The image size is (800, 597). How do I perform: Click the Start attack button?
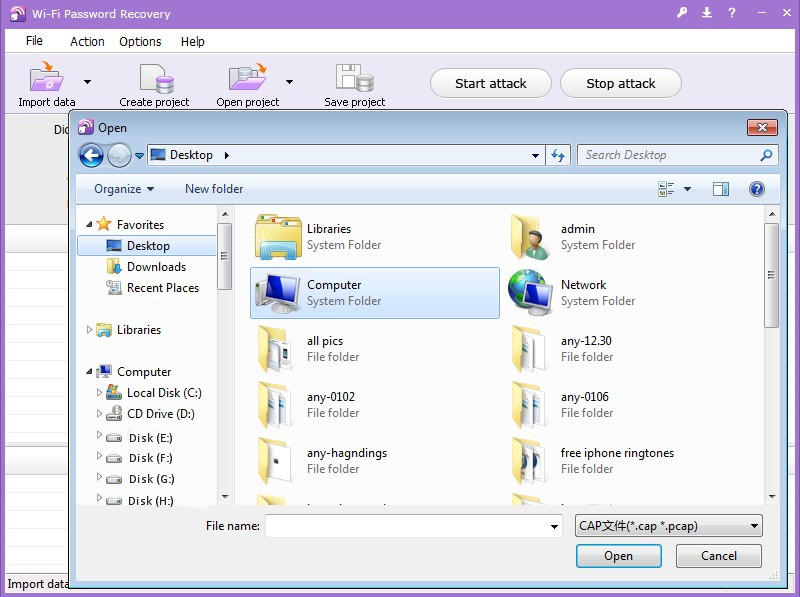(490, 83)
